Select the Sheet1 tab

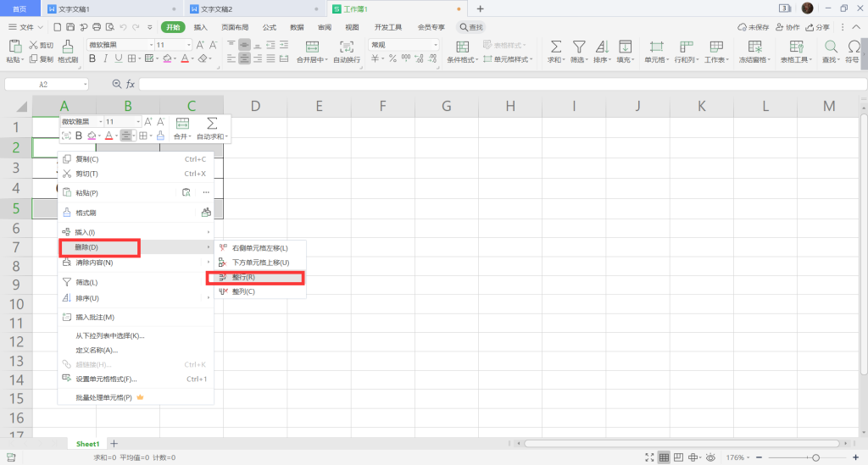(87, 444)
